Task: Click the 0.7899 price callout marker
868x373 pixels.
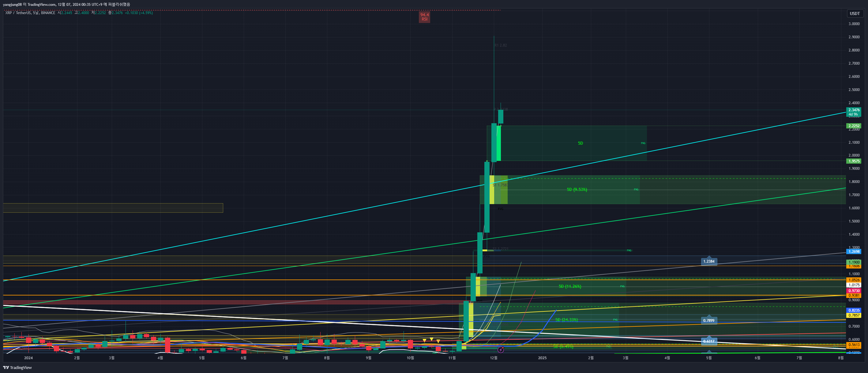Action: 708,320
